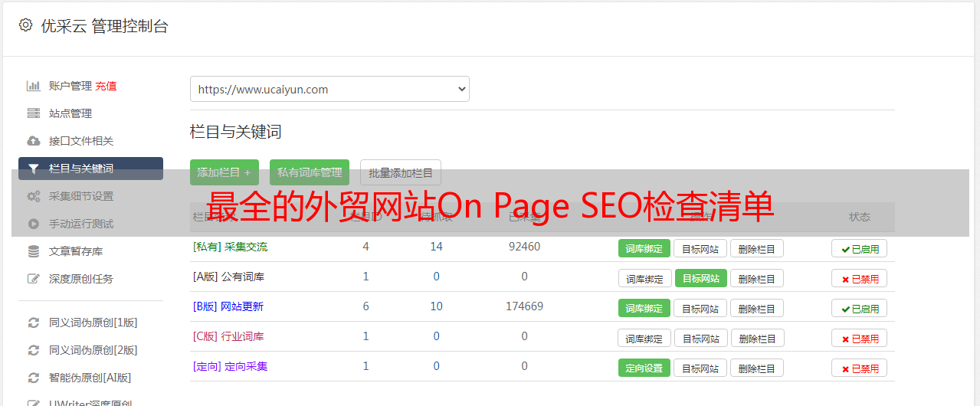The height and width of the screenshot is (406, 980).
Task: Click 删除栏目 in 网站更新 row
Action: [x=757, y=308]
